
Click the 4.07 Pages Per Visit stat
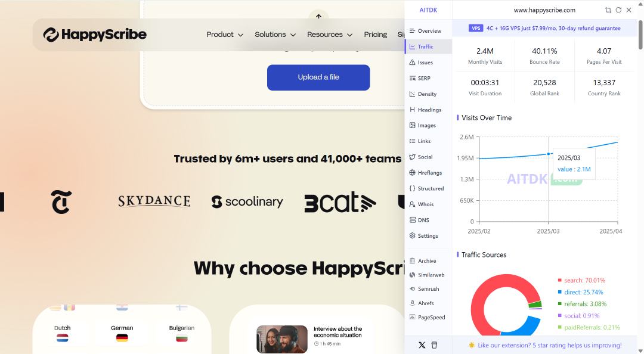[x=604, y=56]
